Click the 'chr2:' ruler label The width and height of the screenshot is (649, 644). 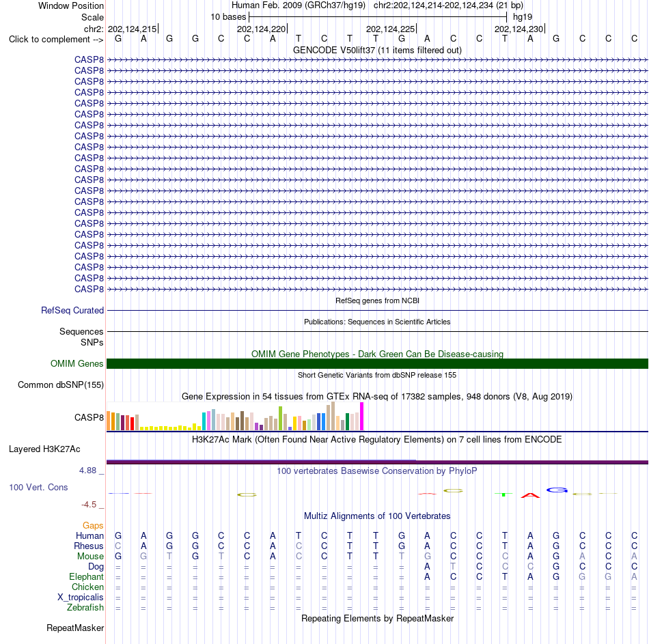(94, 29)
